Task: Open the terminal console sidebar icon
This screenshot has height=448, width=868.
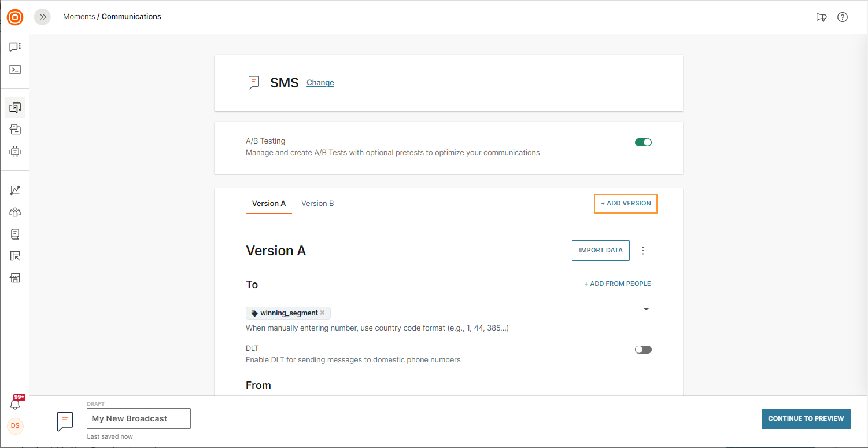Action: (x=15, y=69)
